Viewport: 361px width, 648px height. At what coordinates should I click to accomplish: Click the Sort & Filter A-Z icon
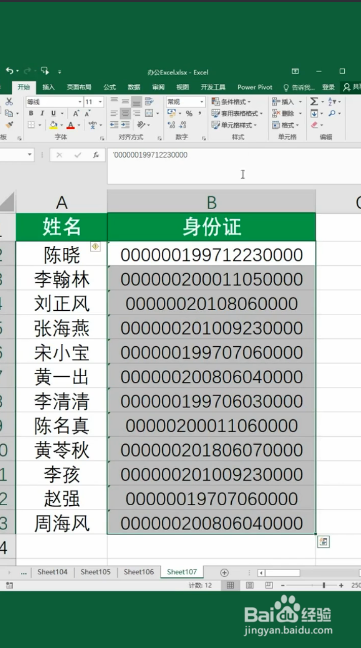(332, 101)
